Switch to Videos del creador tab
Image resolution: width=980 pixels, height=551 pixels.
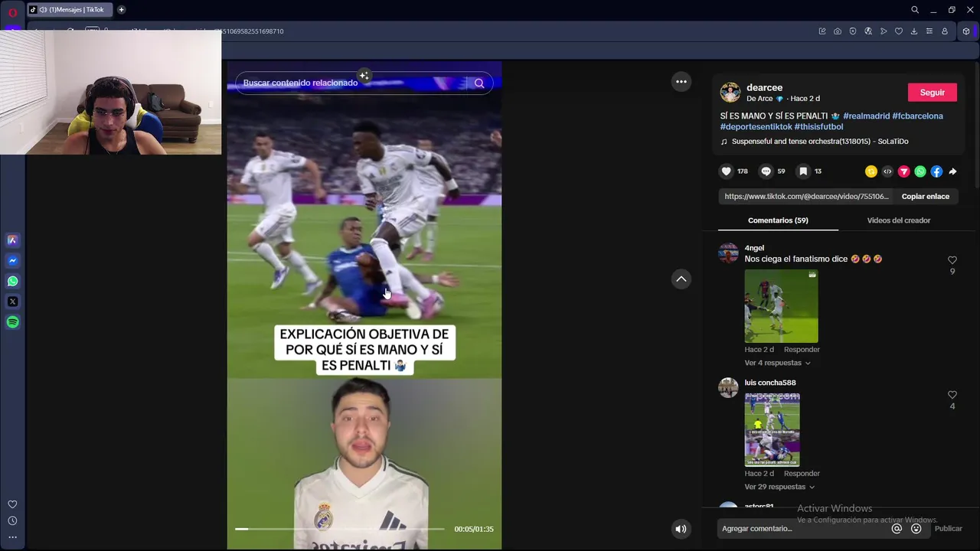[898, 220]
